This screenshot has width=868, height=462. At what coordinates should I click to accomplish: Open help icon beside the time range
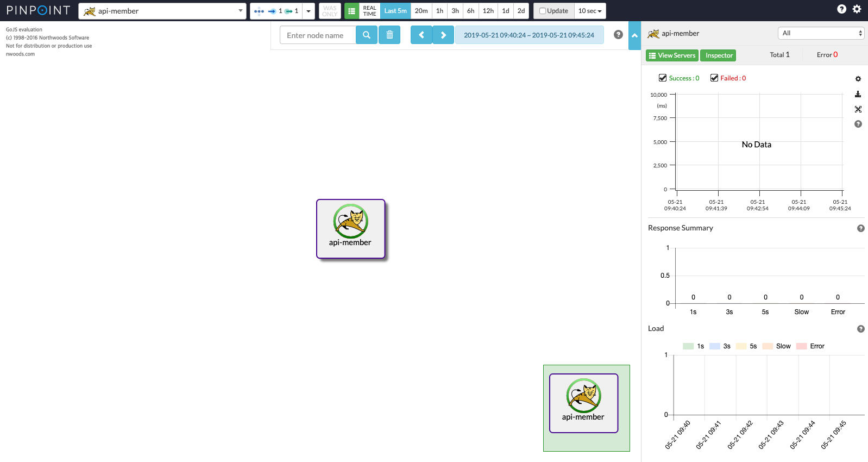618,35
